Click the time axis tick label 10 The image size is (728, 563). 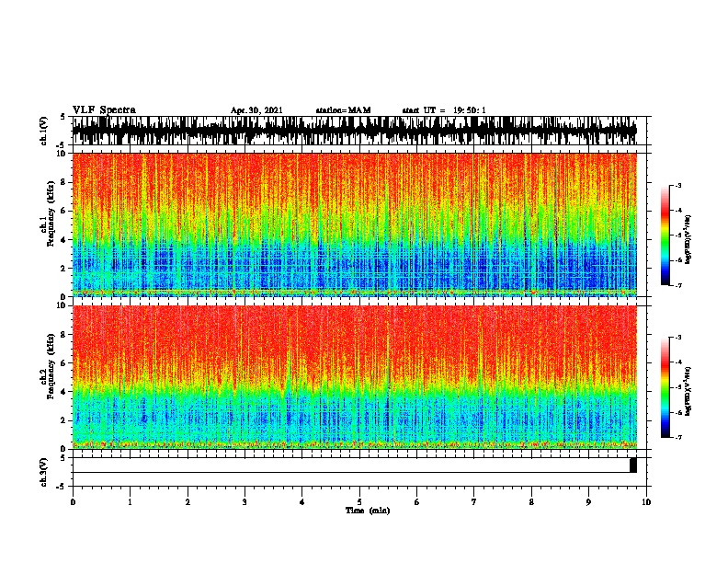pos(646,502)
